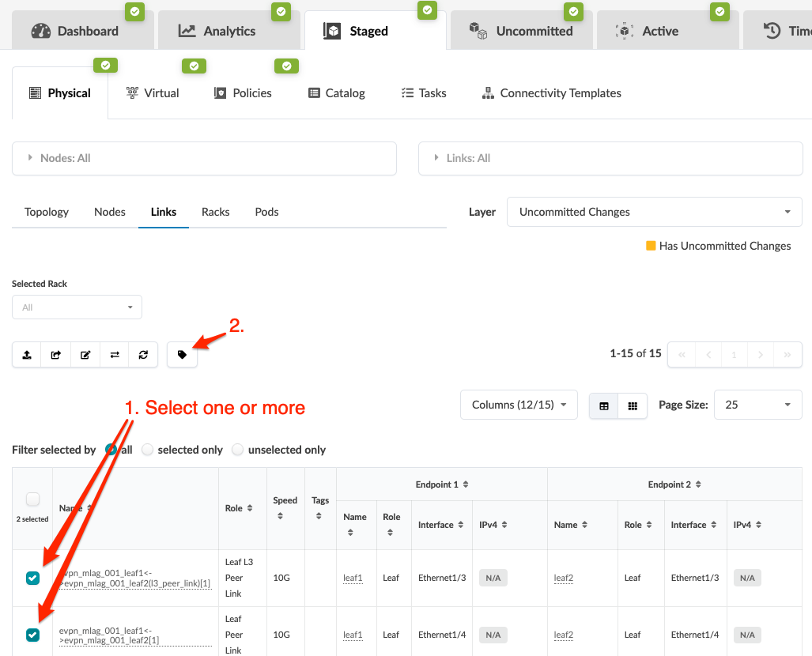Screen dimensions: 812x656
Task: Click the pencil edit toolbar icon
Action: click(85, 355)
